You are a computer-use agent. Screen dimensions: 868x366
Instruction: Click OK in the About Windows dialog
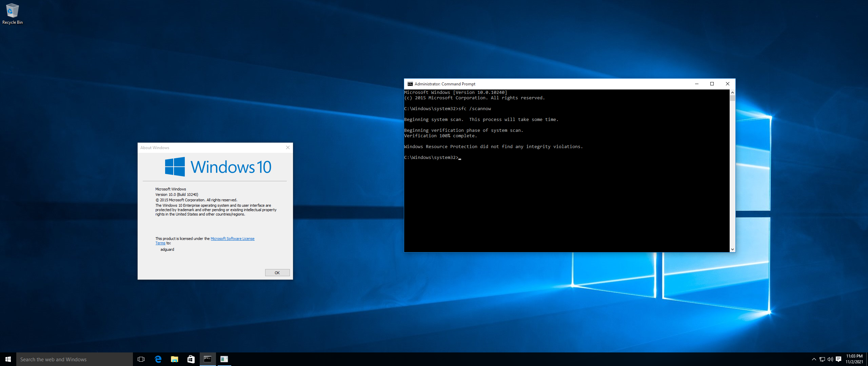pos(277,273)
